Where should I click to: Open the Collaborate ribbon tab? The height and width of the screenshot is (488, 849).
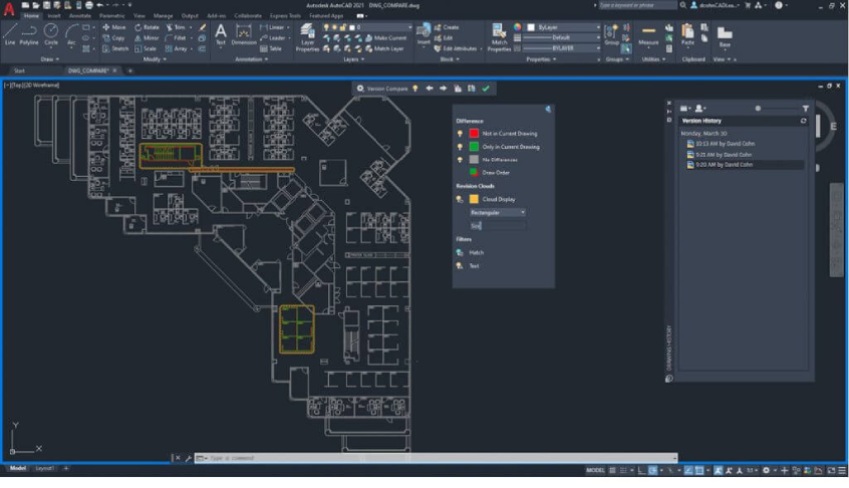(x=248, y=16)
